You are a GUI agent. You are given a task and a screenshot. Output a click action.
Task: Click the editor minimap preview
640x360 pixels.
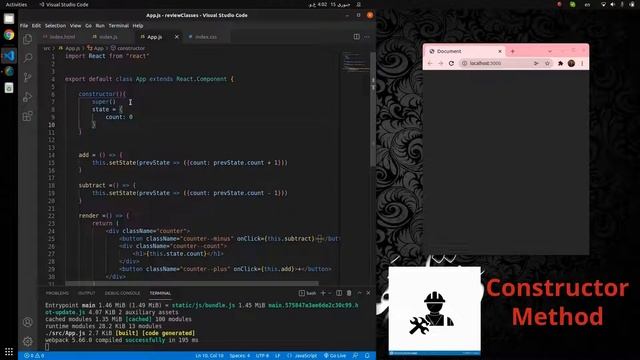pyautogui.click(x=356, y=61)
